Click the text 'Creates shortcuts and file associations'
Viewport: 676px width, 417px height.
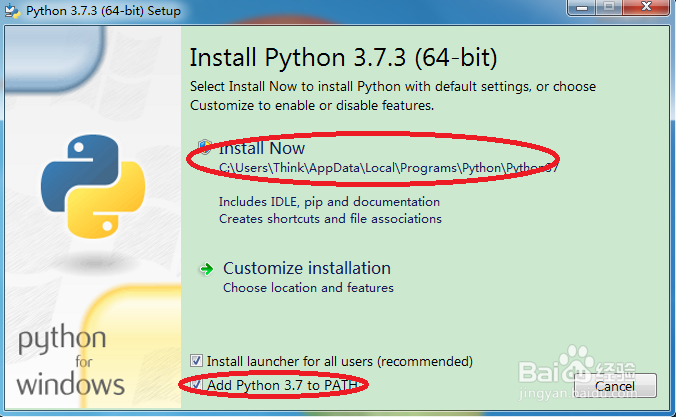(330, 219)
